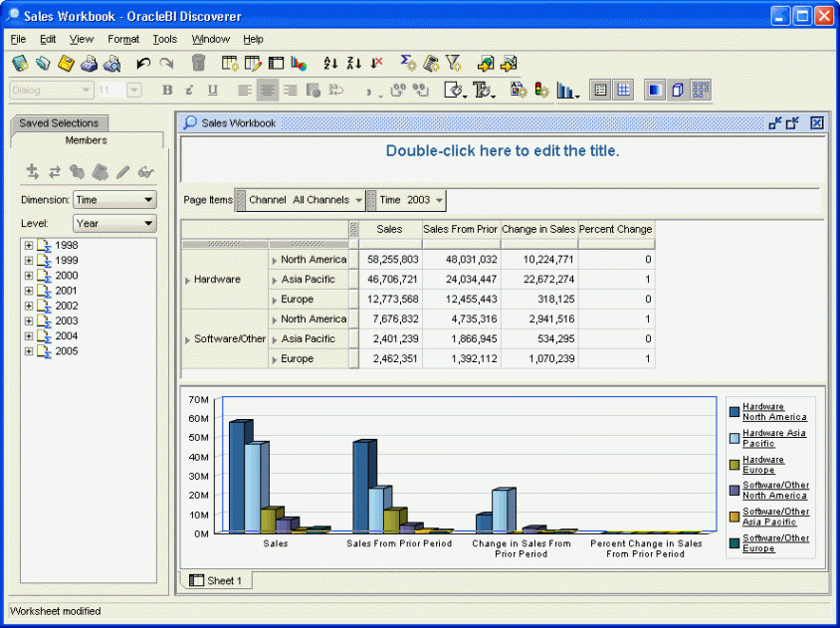The width and height of the screenshot is (840, 628).
Task: Click the Hardware North America legend link
Action: 774,412
